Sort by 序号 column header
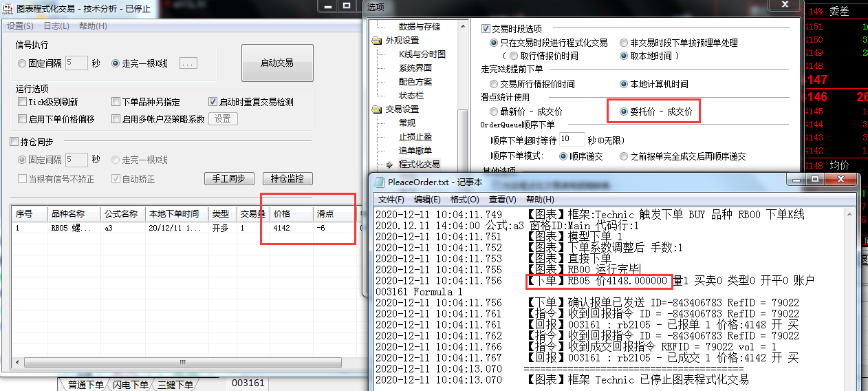Viewport: 868px width, 391px height. (x=28, y=213)
